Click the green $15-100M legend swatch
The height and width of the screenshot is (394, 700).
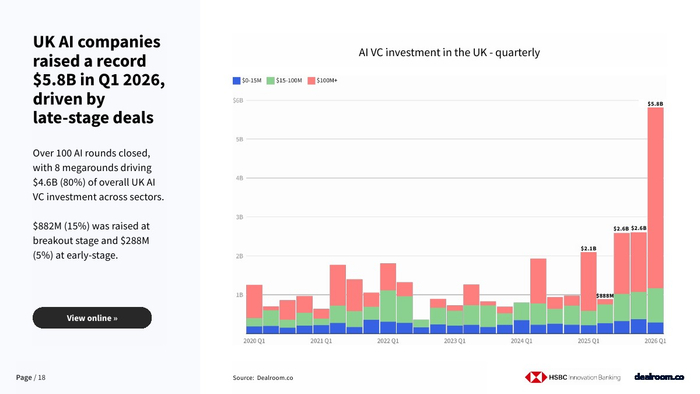point(270,81)
